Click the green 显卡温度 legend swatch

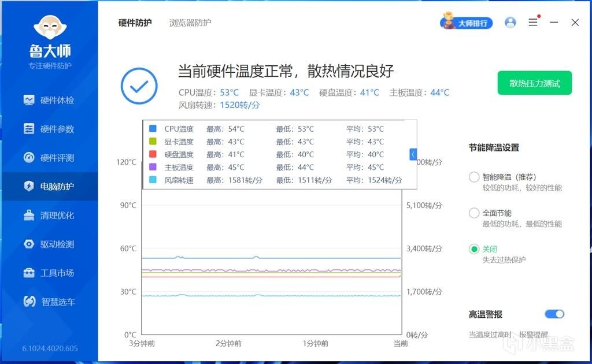coord(153,141)
